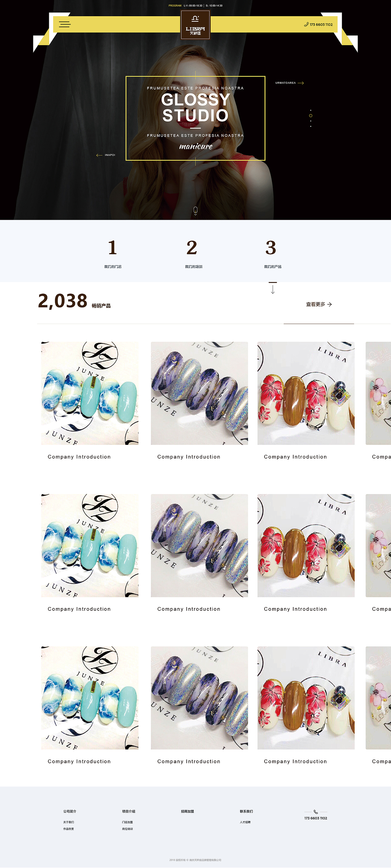Open footer link 关于我们

click(68, 822)
